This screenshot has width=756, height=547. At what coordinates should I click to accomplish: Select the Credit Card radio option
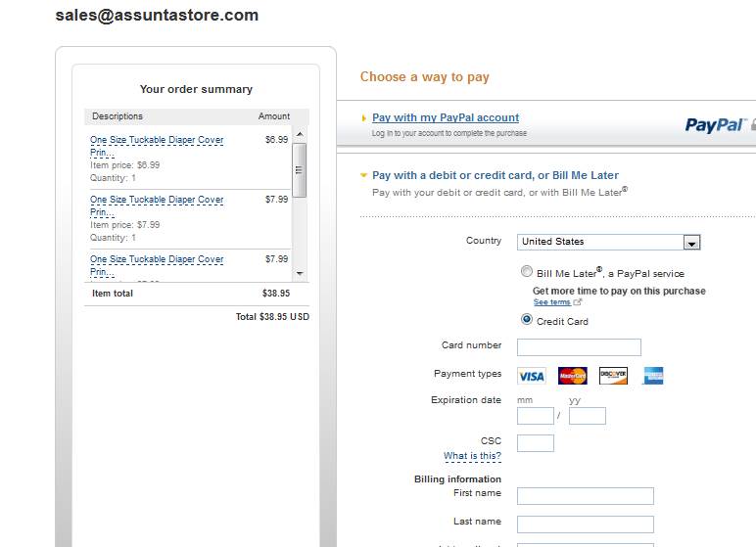[527, 320]
